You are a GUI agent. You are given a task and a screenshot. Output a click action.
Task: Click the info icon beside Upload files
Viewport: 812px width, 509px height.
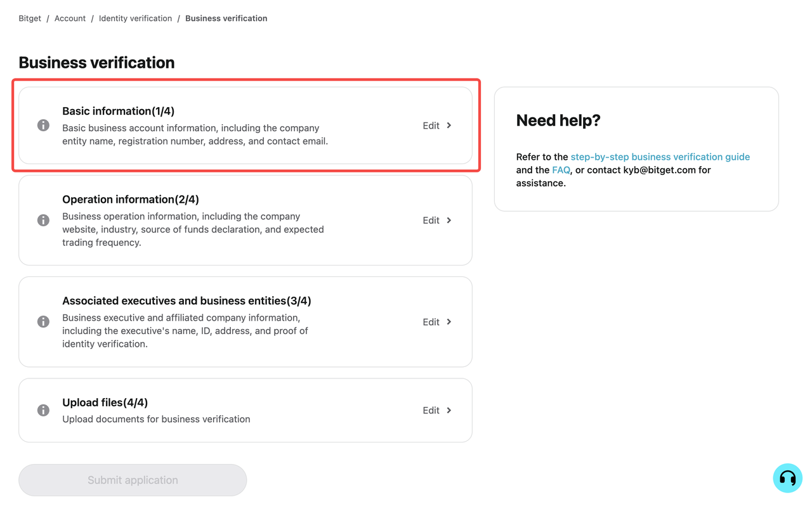[x=43, y=410]
